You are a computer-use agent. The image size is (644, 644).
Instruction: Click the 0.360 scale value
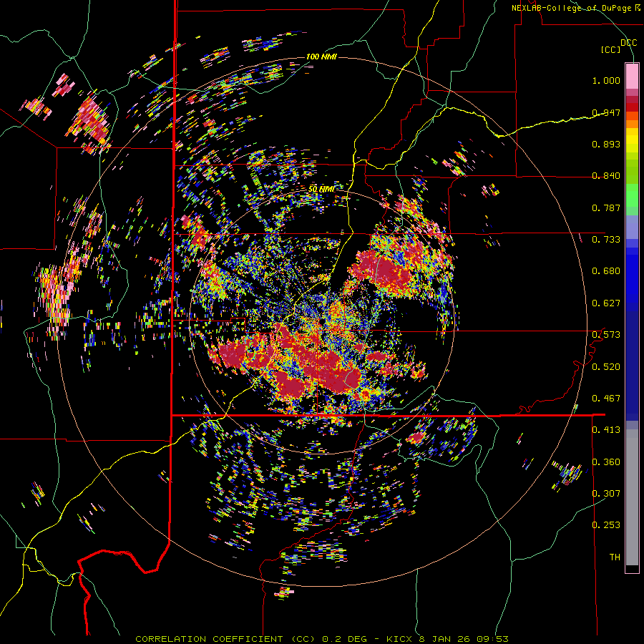606,462
